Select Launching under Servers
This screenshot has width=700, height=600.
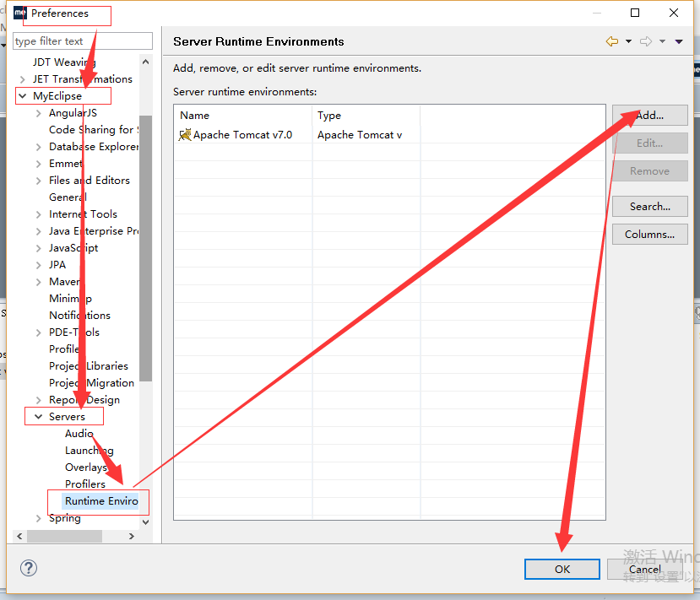(90, 451)
